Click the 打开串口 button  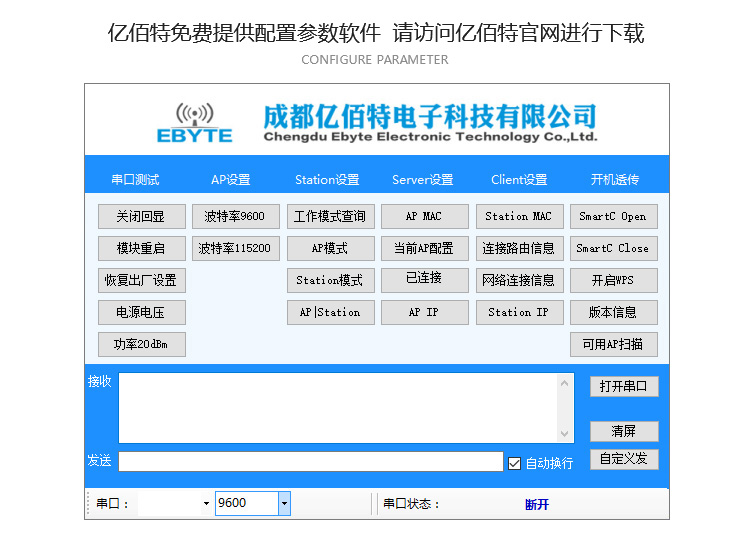click(x=624, y=387)
